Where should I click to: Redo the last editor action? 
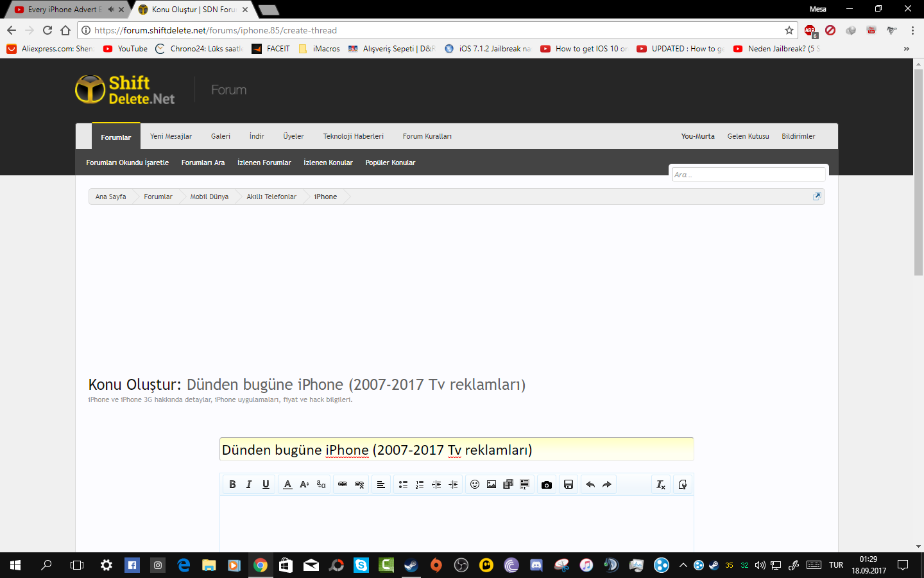click(x=607, y=484)
